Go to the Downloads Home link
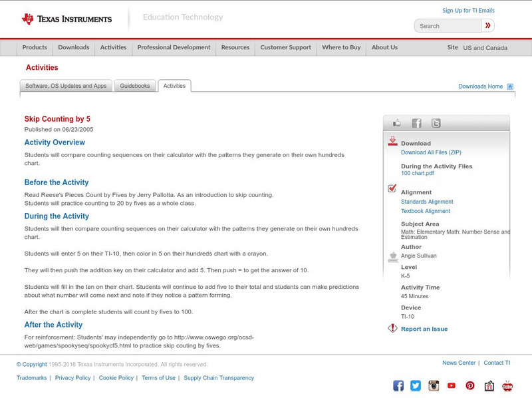Image resolution: width=532 pixels, height=398 pixels. [x=480, y=87]
